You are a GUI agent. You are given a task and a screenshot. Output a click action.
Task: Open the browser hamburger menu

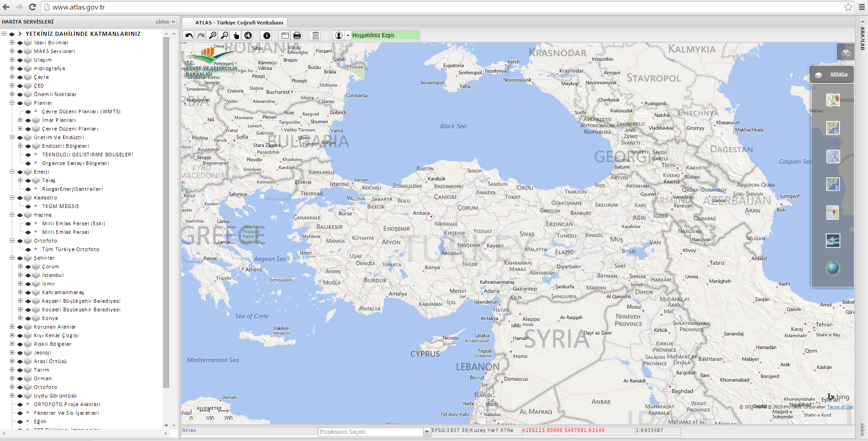pos(862,7)
